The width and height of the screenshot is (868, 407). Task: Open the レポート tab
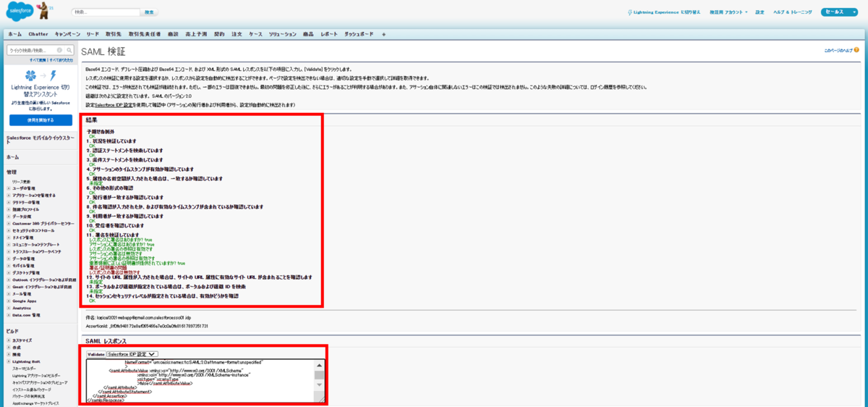click(328, 34)
